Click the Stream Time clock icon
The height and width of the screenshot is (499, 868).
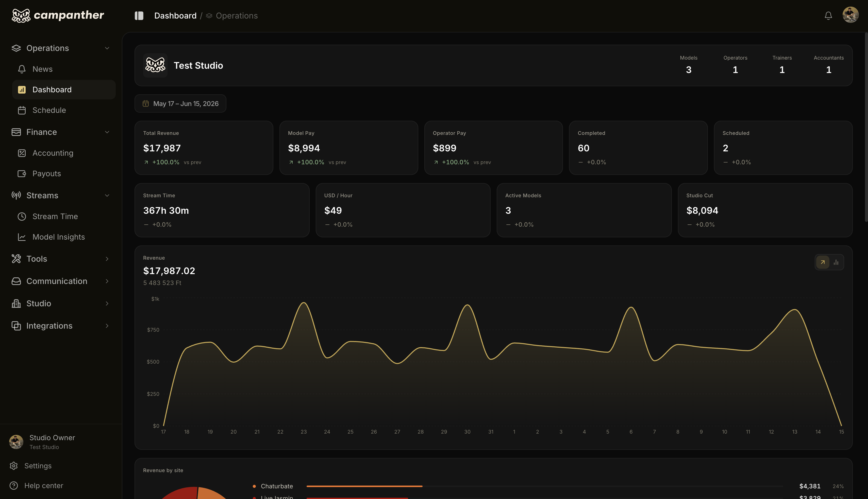pyautogui.click(x=22, y=217)
